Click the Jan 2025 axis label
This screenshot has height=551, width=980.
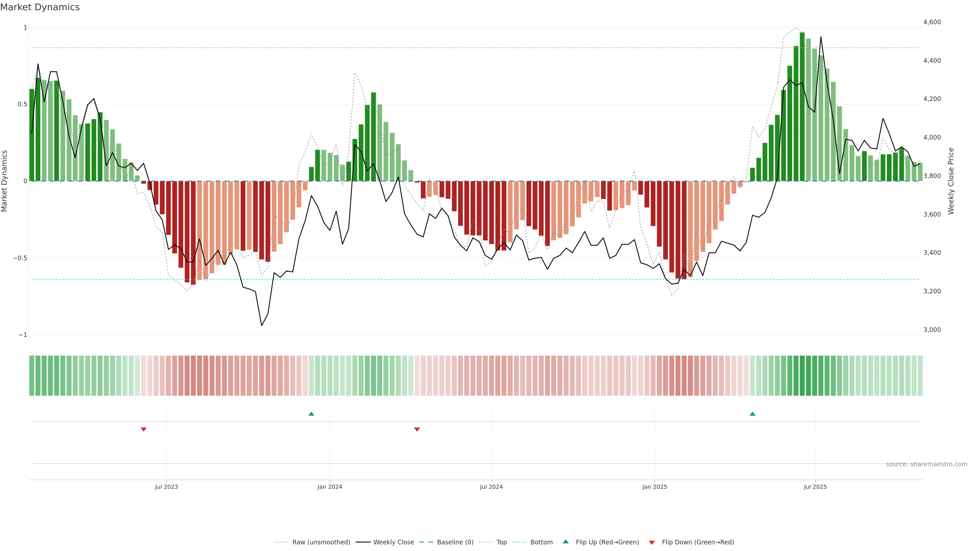pyautogui.click(x=654, y=487)
